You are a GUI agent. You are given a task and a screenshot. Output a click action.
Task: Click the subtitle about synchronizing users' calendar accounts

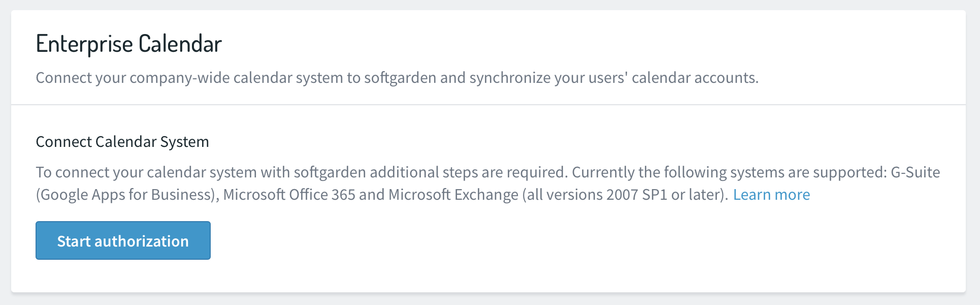click(397, 78)
